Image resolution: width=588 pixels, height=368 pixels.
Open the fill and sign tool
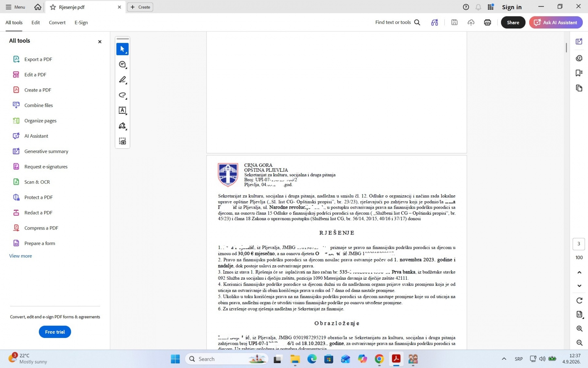click(x=122, y=126)
